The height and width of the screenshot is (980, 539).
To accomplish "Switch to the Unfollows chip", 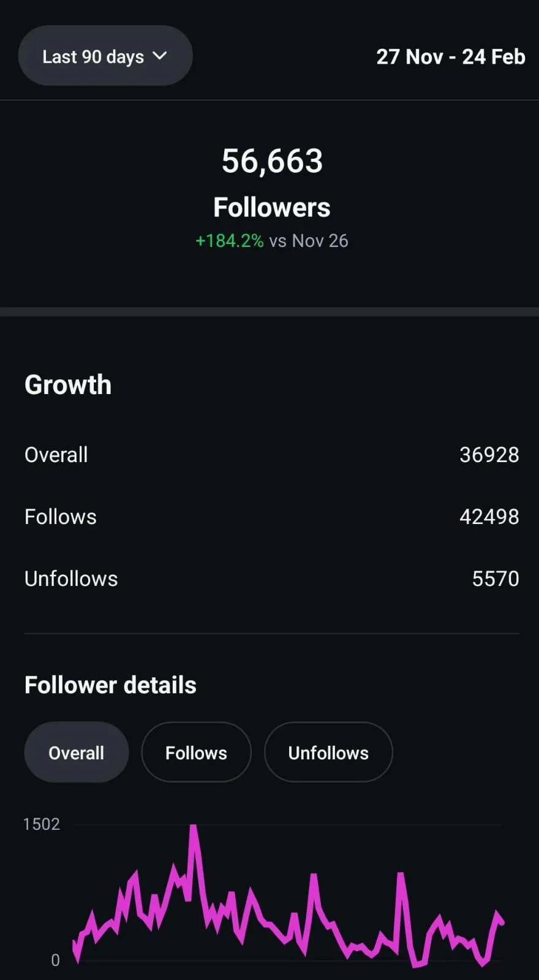I will tap(328, 752).
